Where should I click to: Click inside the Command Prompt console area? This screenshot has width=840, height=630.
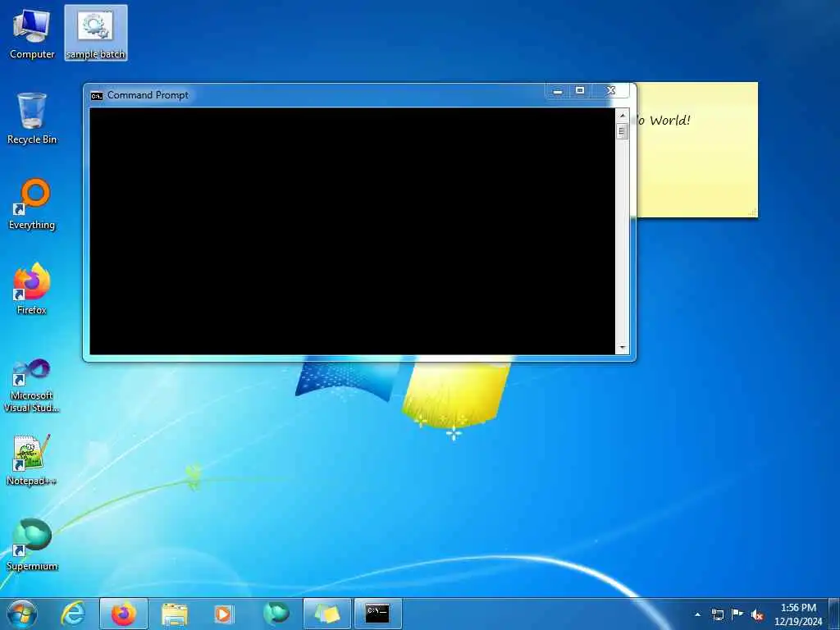coord(353,231)
